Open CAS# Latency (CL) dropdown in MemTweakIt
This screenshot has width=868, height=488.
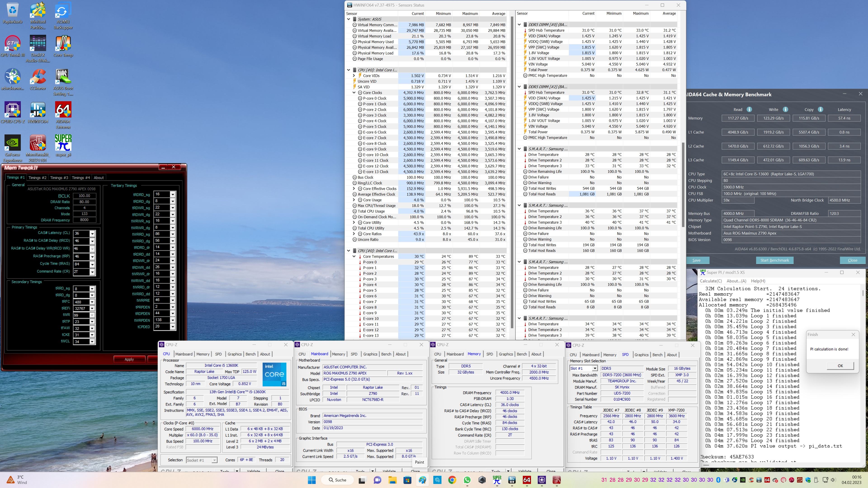point(92,233)
